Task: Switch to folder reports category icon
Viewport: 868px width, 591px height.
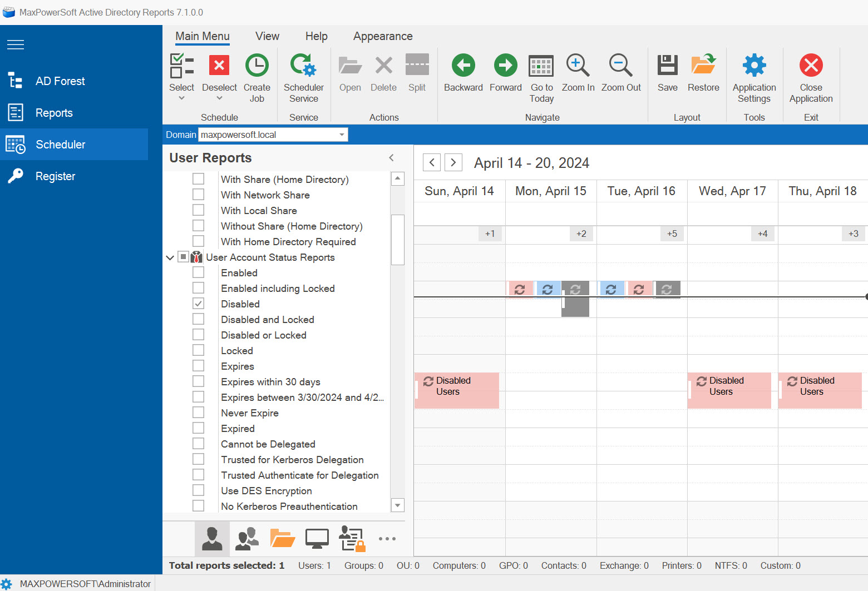Action: coord(282,539)
